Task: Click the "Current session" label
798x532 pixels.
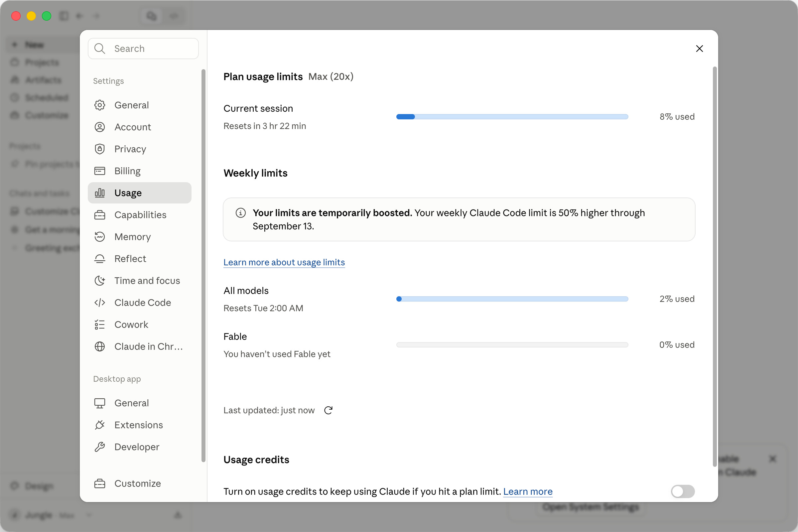Action: tap(258, 109)
